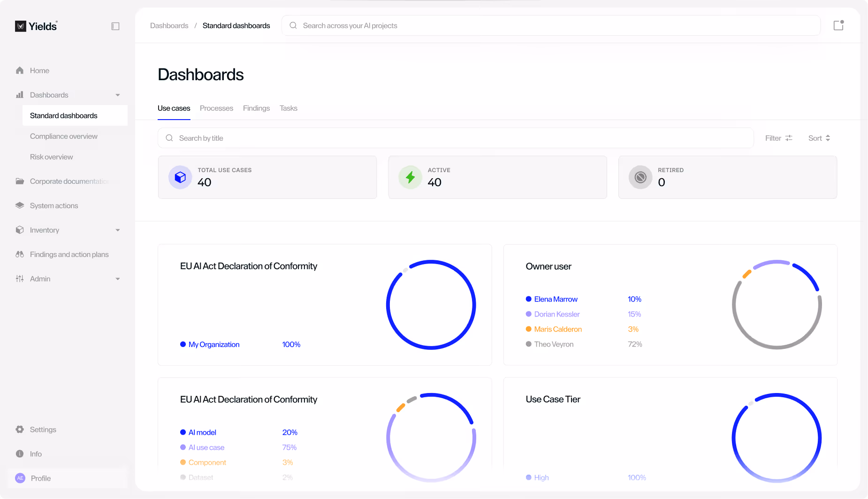
Task: Click the orange dot beside Maris Calderon
Action: [x=529, y=329]
